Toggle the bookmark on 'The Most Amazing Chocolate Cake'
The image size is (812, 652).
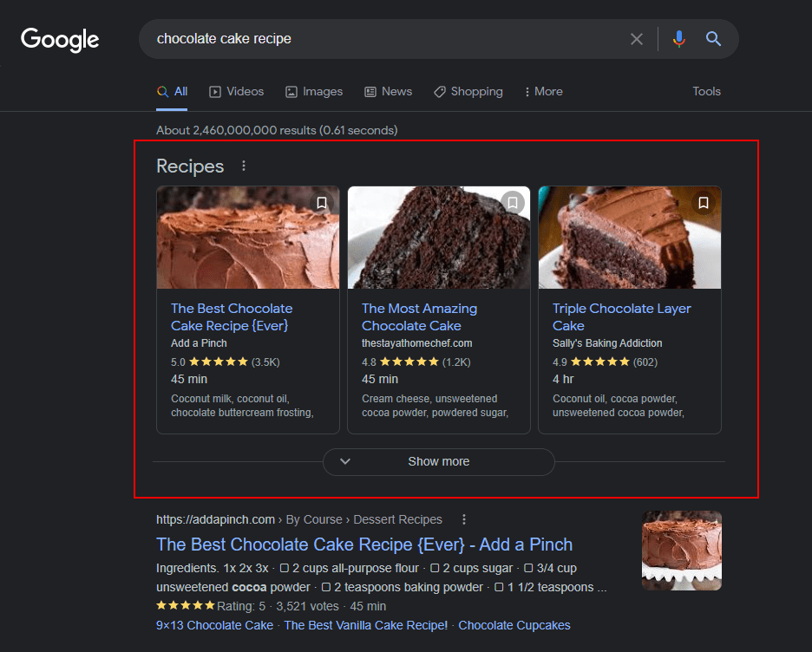pos(513,202)
